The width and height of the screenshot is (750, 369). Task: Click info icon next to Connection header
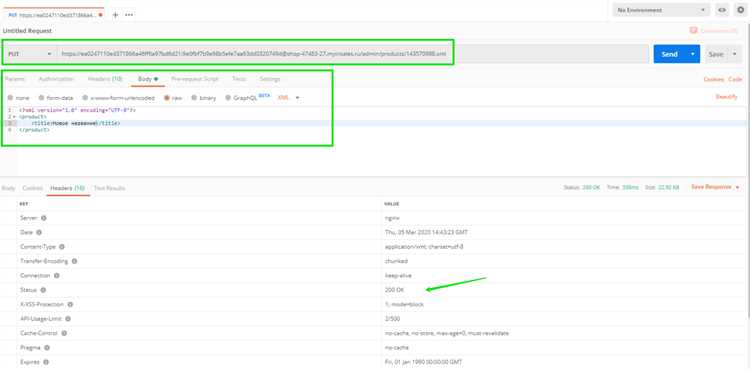pos(56,276)
